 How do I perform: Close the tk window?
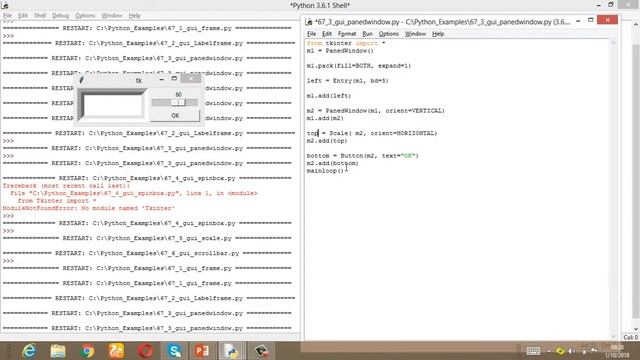click(191, 78)
